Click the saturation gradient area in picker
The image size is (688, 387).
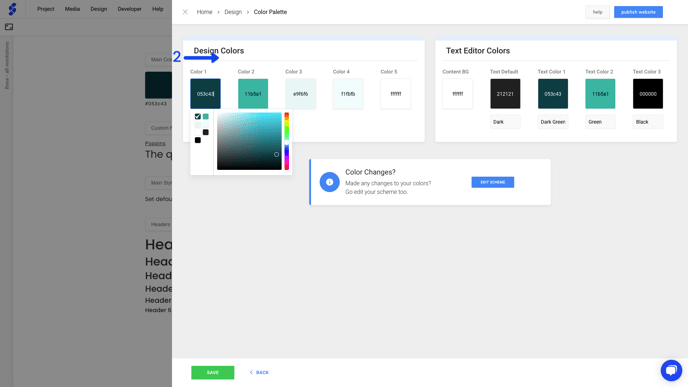pyautogui.click(x=249, y=141)
